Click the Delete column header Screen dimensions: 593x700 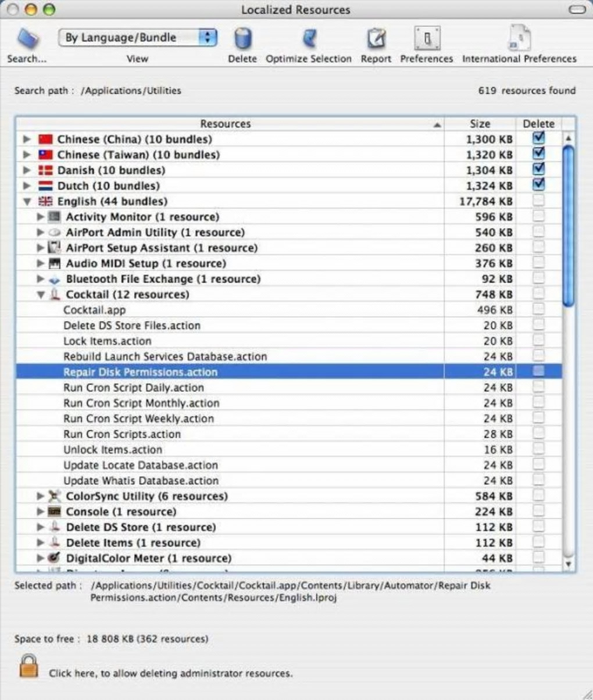[539, 124]
